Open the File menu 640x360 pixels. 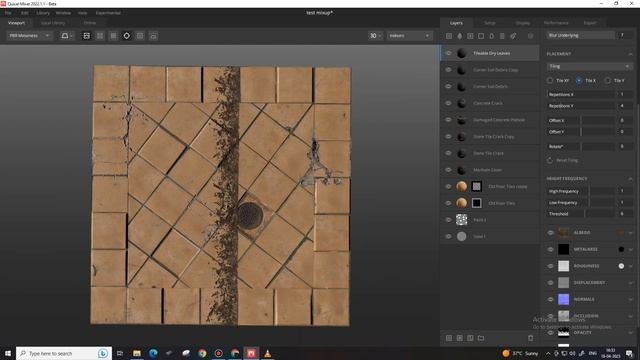click(x=8, y=13)
